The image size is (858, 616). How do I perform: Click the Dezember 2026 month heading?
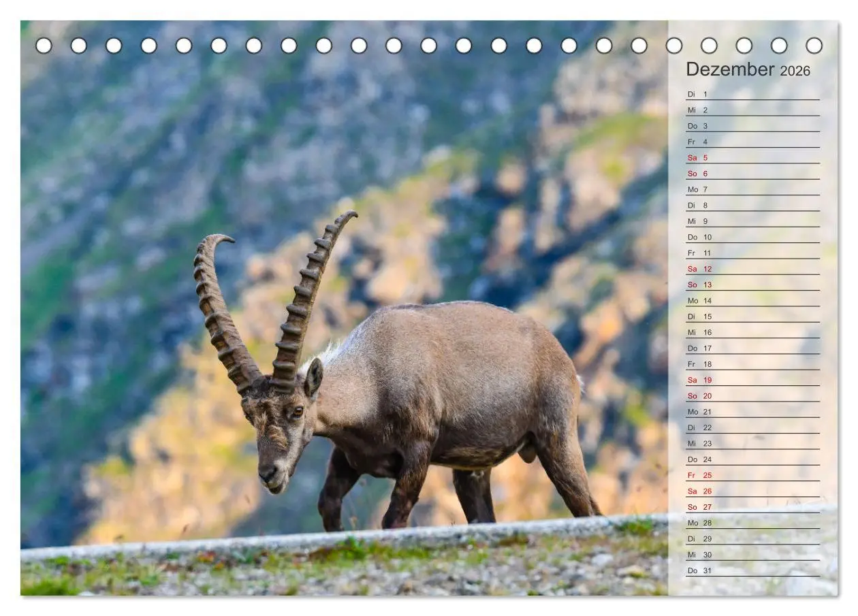coord(748,69)
